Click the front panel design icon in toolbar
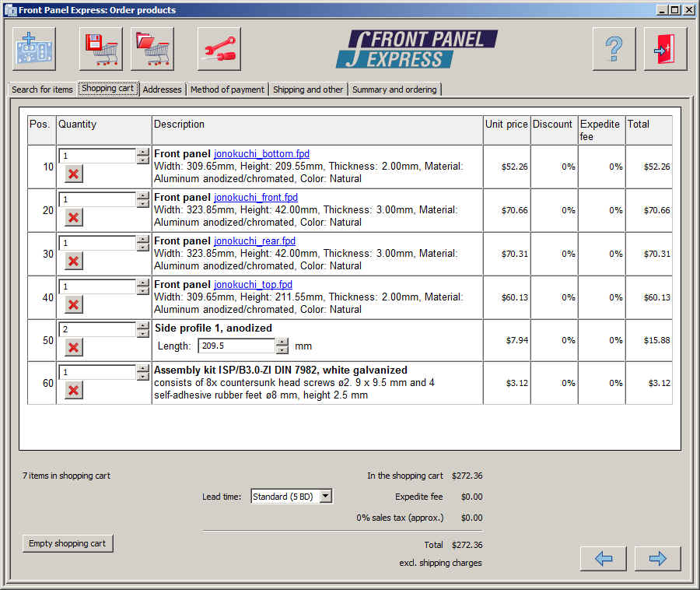Image resolution: width=700 pixels, height=590 pixels. click(x=35, y=49)
